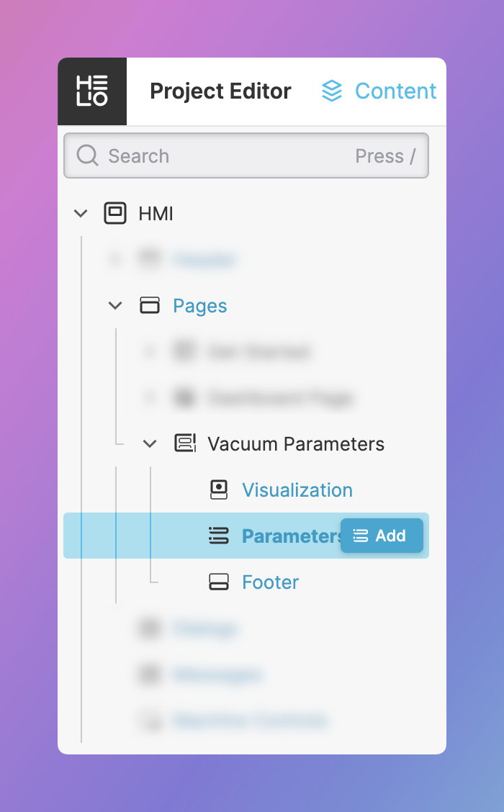Click the Parameters list icon
Image resolution: width=504 pixels, height=812 pixels.
coord(219,536)
